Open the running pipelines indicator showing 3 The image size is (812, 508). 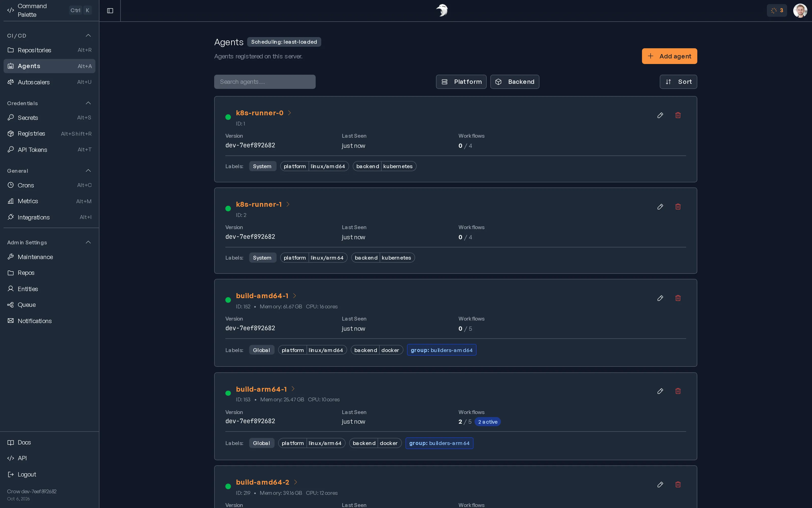pos(777,10)
